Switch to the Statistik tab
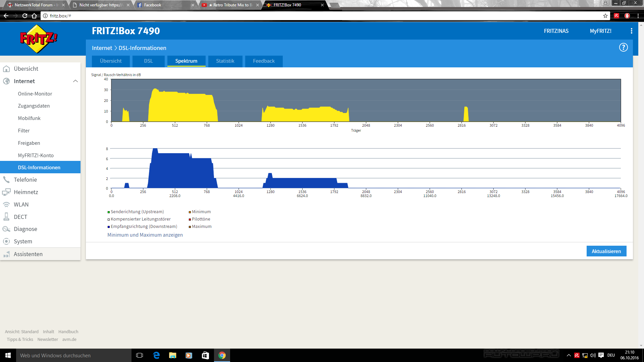 pyautogui.click(x=225, y=61)
